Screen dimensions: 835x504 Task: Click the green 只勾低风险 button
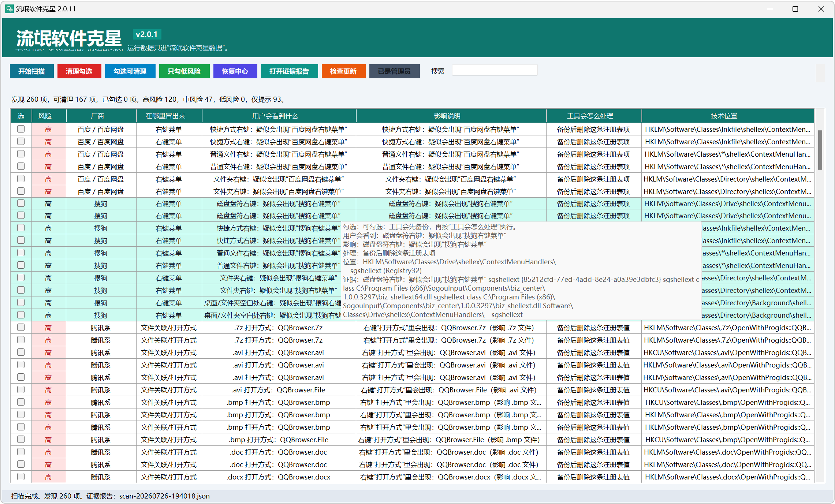184,71
